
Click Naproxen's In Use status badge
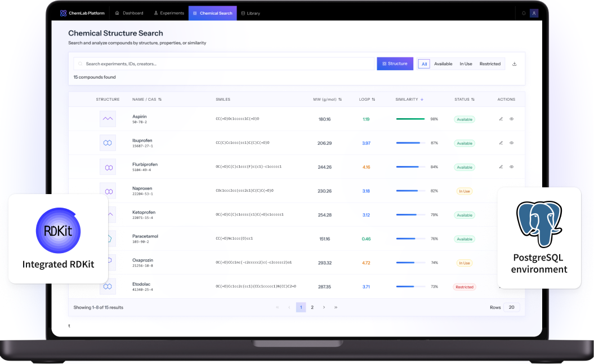coord(465,191)
